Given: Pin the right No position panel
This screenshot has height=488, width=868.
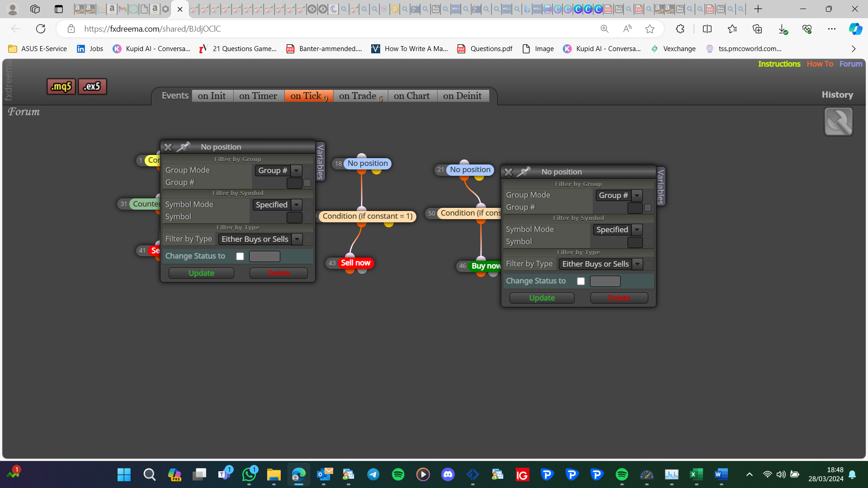Looking at the screenshot, I should pos(524,172).
